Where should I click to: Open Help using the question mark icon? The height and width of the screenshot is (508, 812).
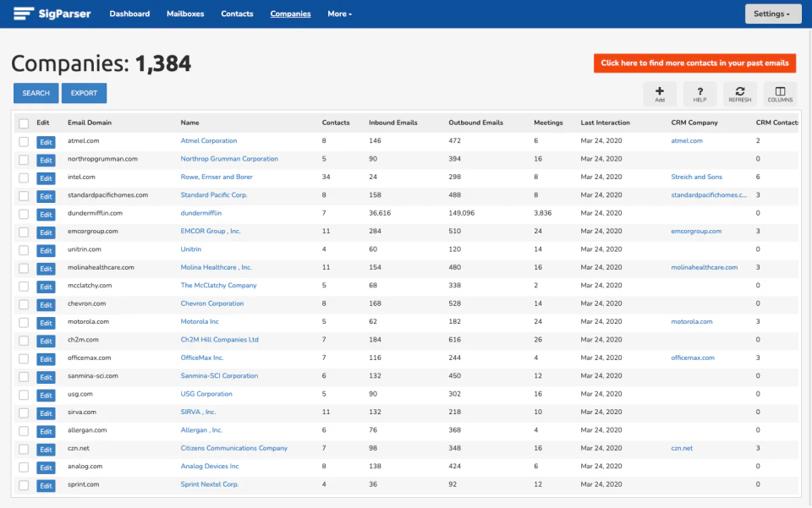click(x=700, y=93)
